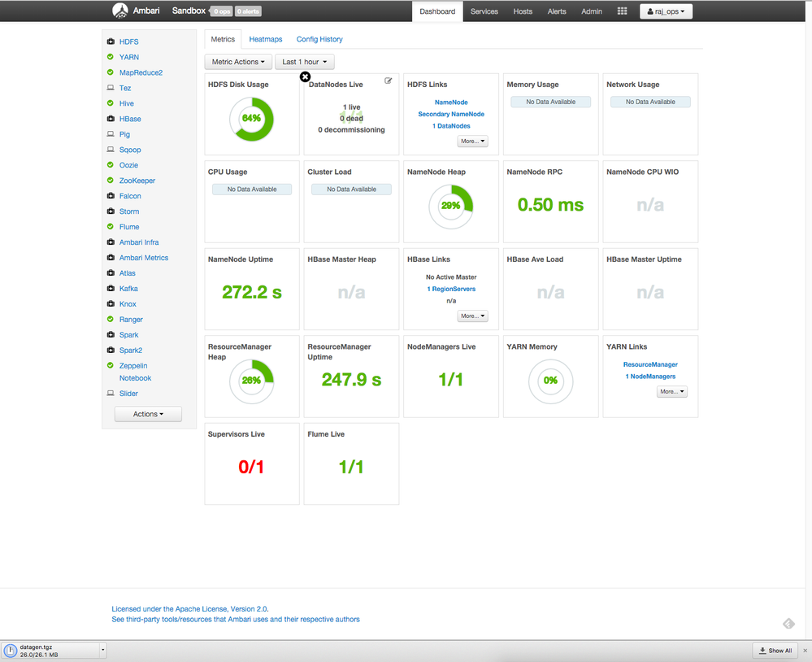Click the Ambari Infra status icon
Viewport: 812px width, 662px height.
(x=111, y=242)
